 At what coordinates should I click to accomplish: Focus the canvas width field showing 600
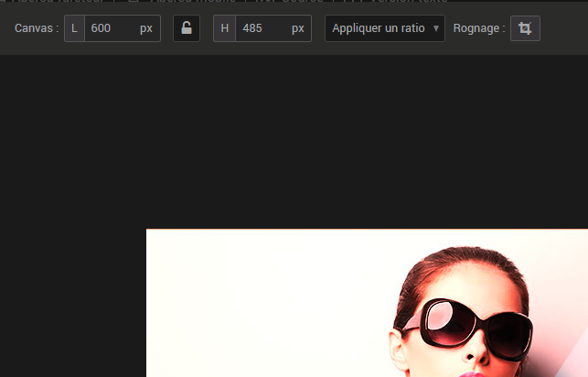tap(110, 28)
